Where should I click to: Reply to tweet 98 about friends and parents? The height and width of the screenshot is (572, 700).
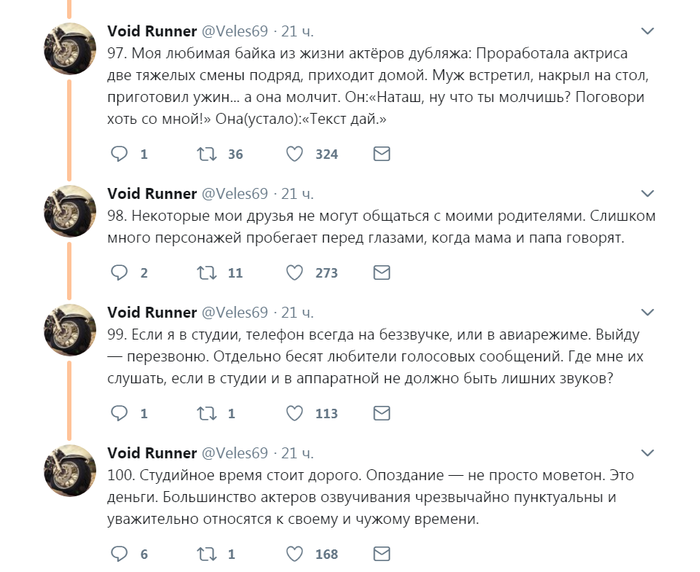pos(119,272)
